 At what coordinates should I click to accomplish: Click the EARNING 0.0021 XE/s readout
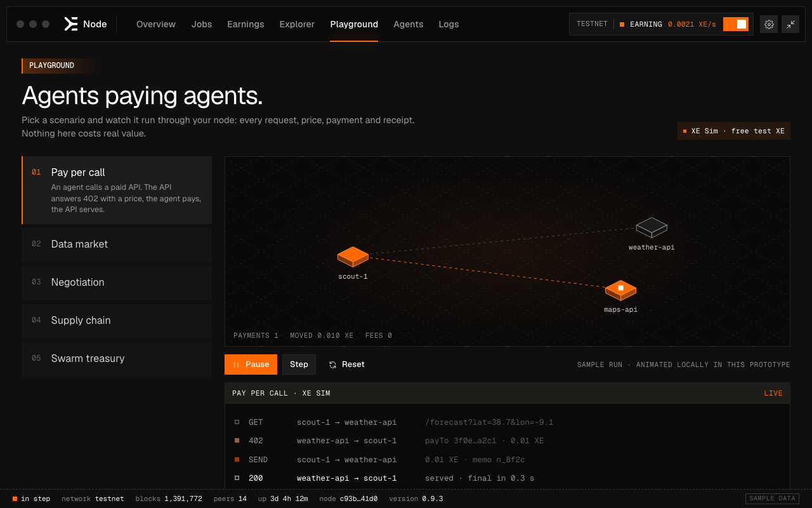[668, 24]
